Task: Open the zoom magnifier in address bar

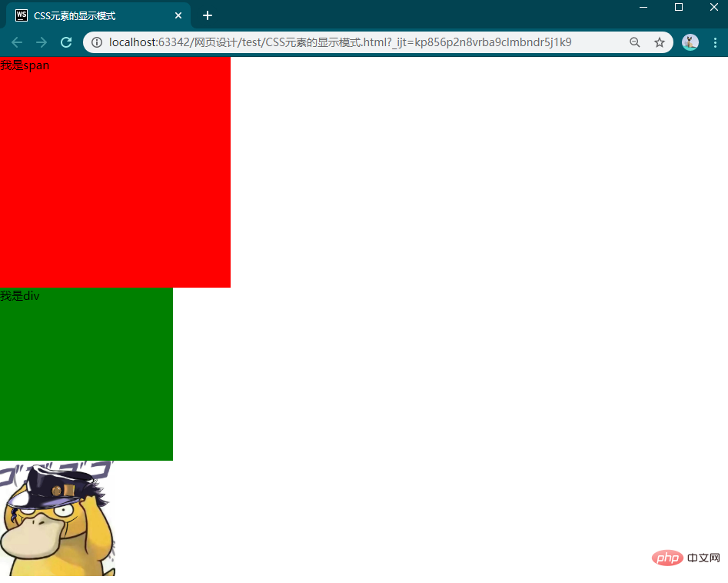Action: 635,42
